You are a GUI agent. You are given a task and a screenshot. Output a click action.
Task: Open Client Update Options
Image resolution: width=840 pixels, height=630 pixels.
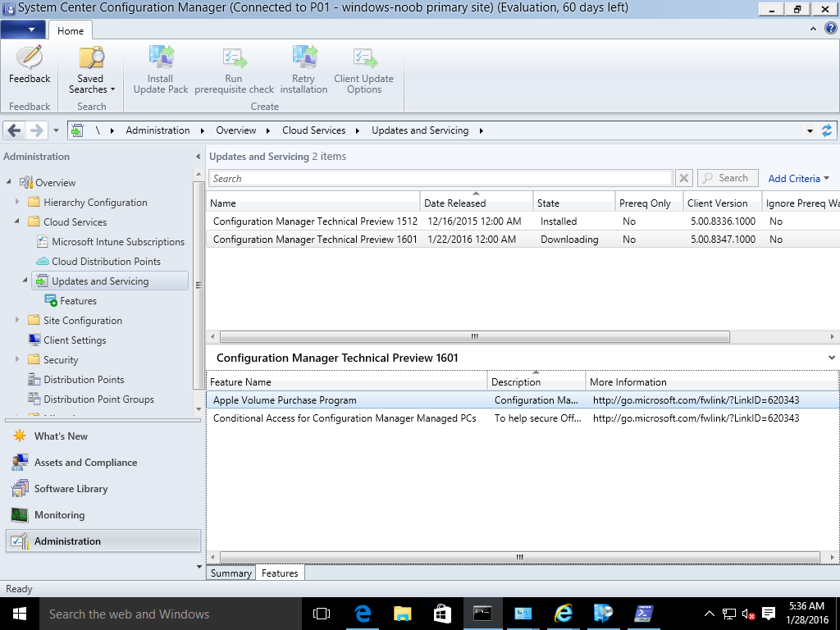point(363,71)
